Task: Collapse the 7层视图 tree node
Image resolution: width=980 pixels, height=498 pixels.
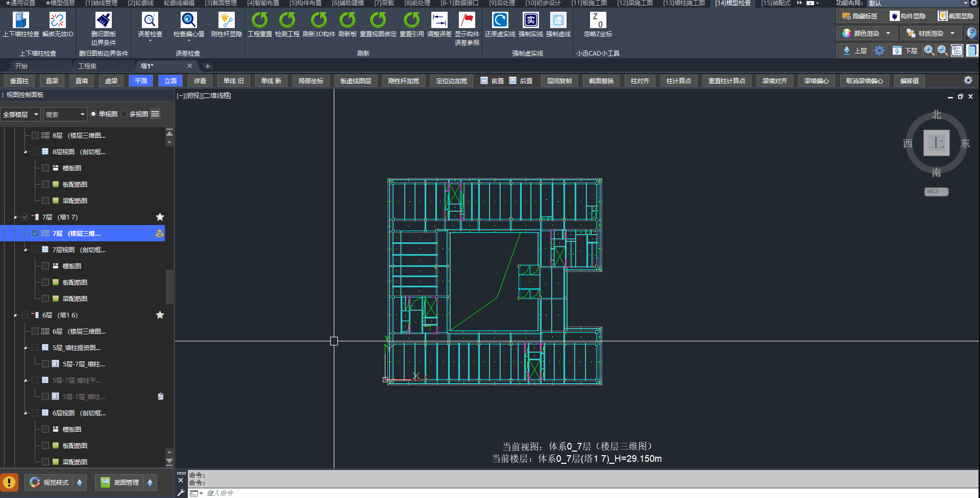Action: pyautogui.click(x=26, y=250)
